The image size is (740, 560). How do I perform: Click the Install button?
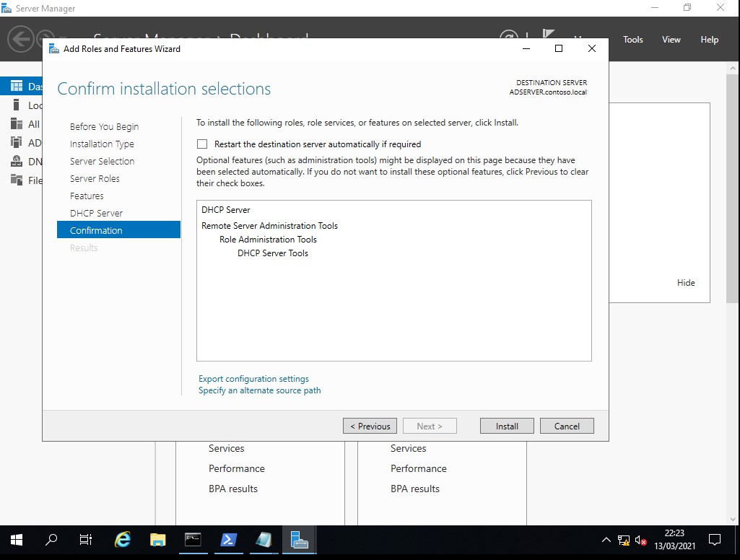point(507,426)
